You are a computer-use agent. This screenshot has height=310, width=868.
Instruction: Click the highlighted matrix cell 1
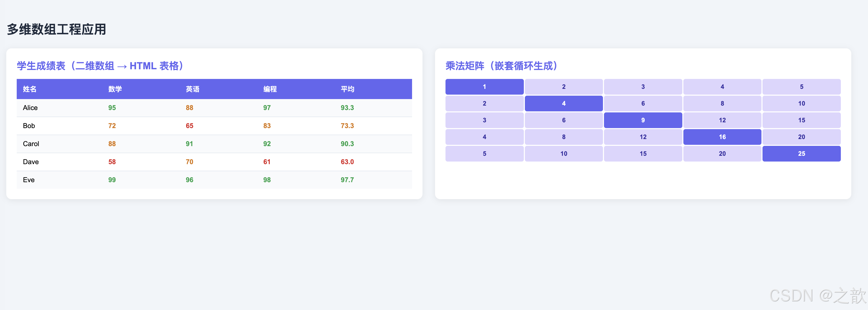(x=485, y=87)
